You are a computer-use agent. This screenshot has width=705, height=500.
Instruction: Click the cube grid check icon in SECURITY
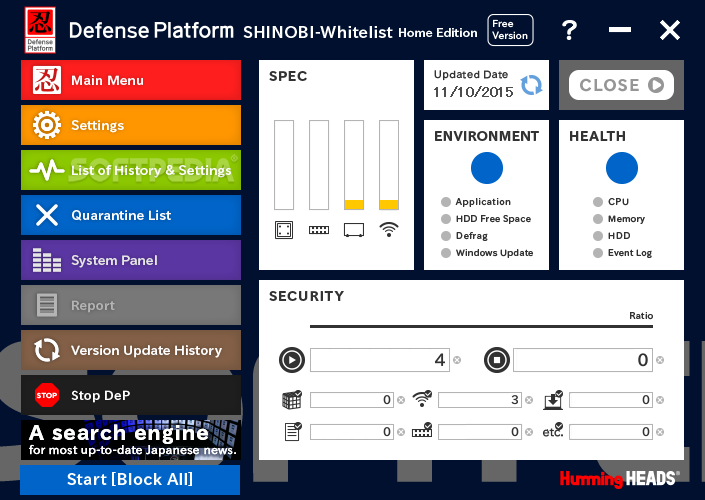(x=292, y=400)
